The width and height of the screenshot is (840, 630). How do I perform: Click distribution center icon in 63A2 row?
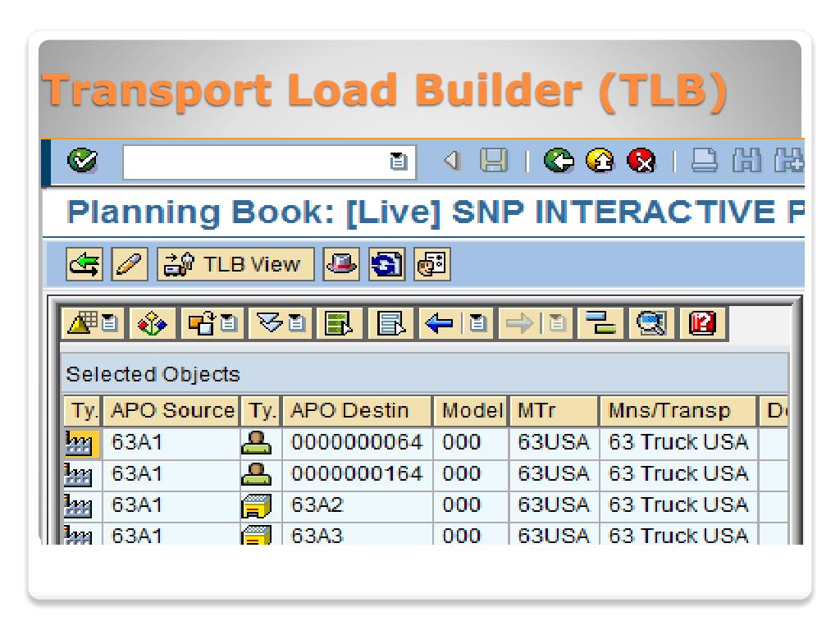click(x=257, y=506)
